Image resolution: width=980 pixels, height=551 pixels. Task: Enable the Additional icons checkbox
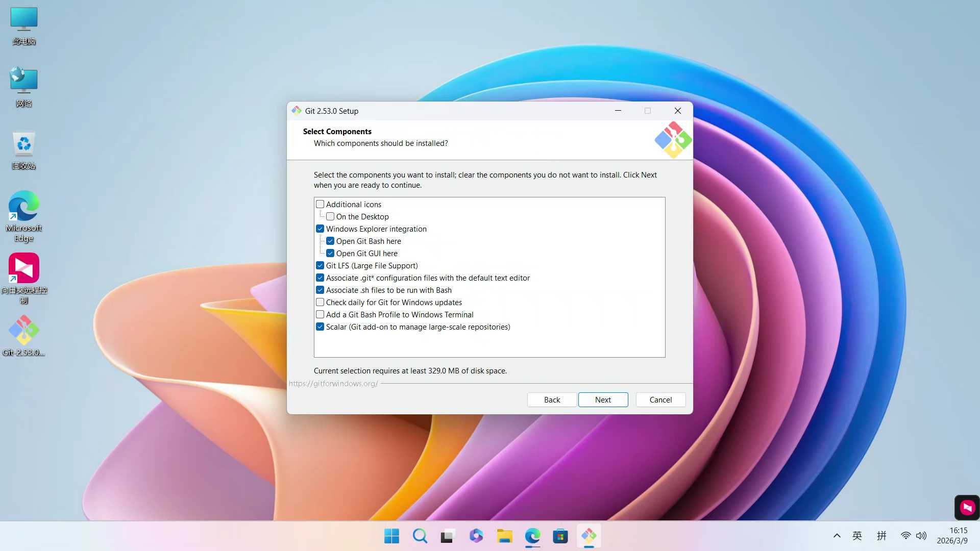(x=320, y=204)
